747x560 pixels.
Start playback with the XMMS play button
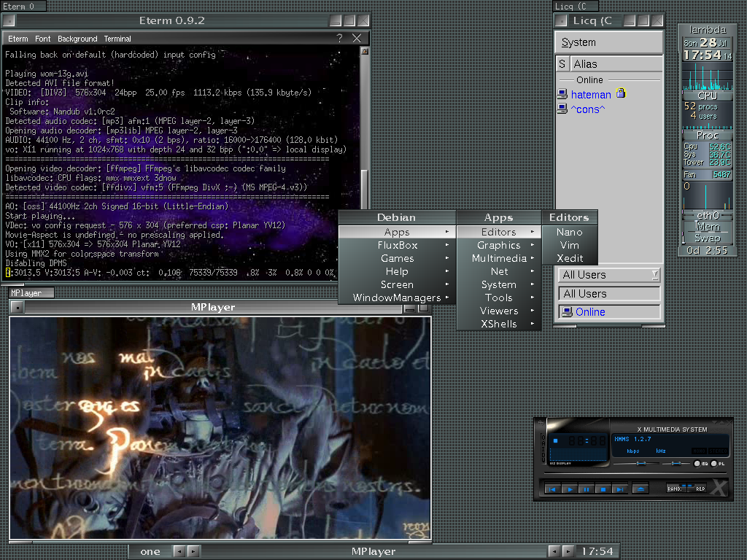(x=569, y=489)
